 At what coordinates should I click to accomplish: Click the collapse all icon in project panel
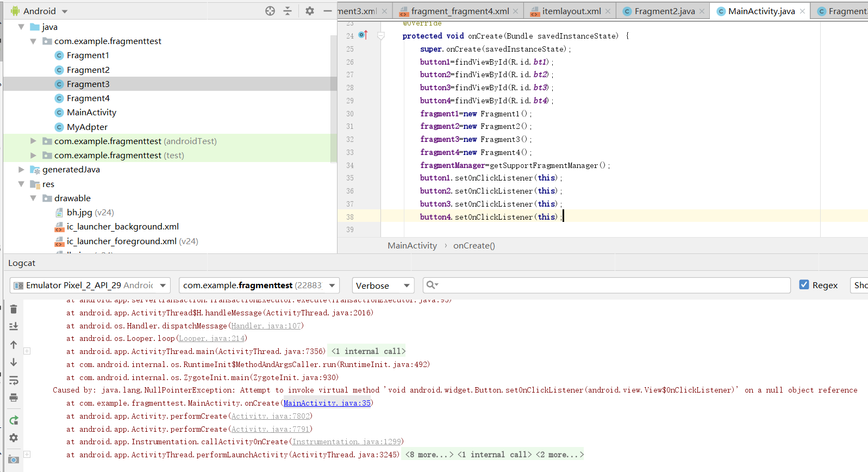(x=288, y=11)
